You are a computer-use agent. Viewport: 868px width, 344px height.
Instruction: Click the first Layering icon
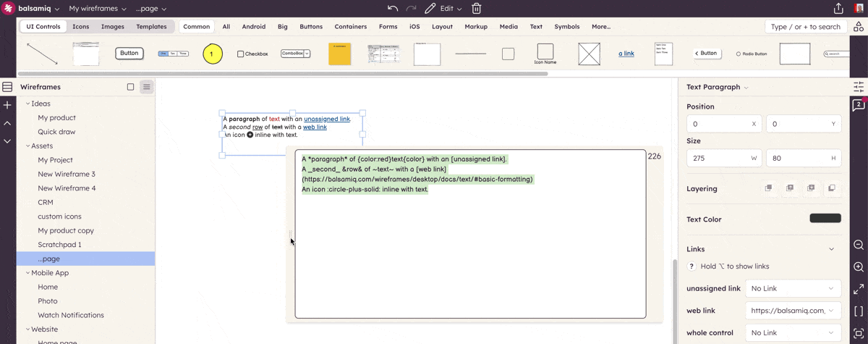769,188
